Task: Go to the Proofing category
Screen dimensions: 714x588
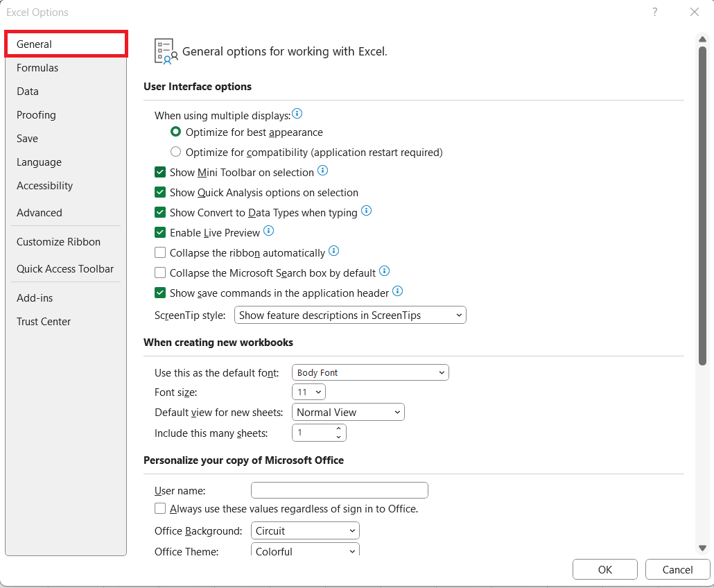Action: click(66, 115)
